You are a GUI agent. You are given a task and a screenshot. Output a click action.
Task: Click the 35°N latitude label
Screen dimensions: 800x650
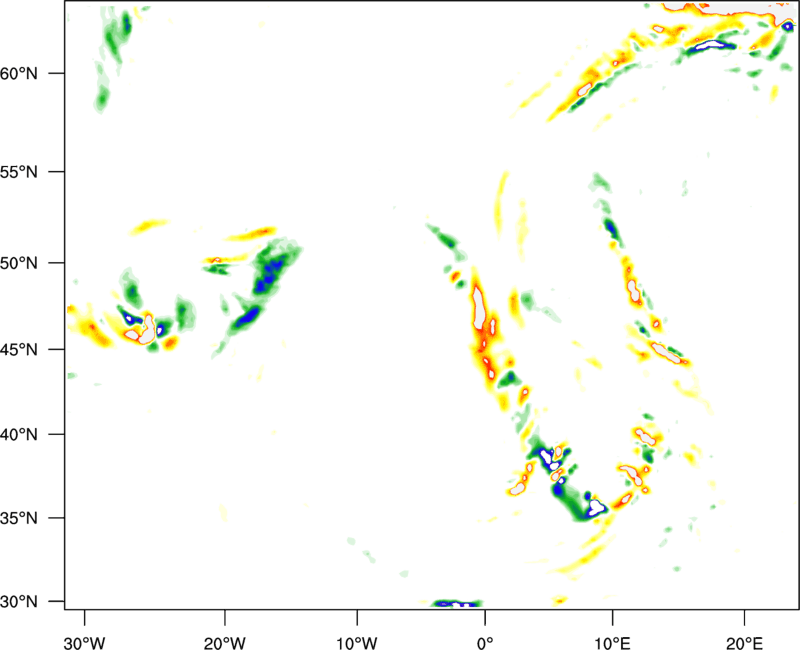click(19, 518)
